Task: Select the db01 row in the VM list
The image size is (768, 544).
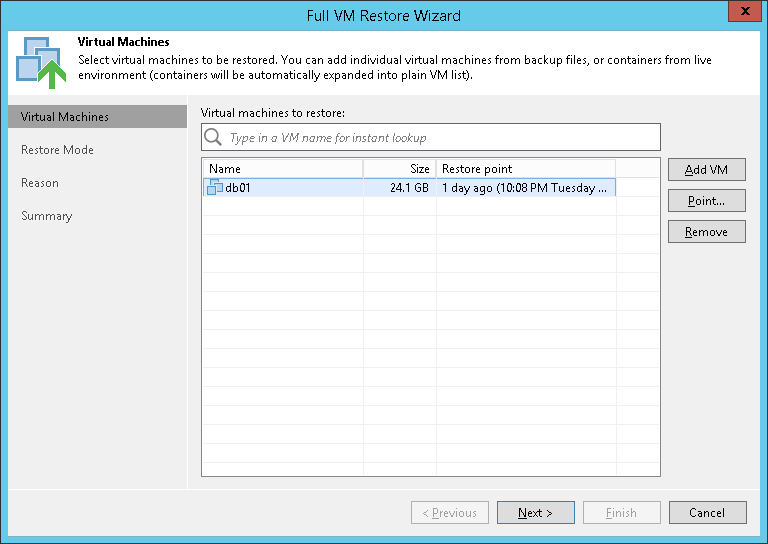Action: pyautogui.click(x=300, y=187)
